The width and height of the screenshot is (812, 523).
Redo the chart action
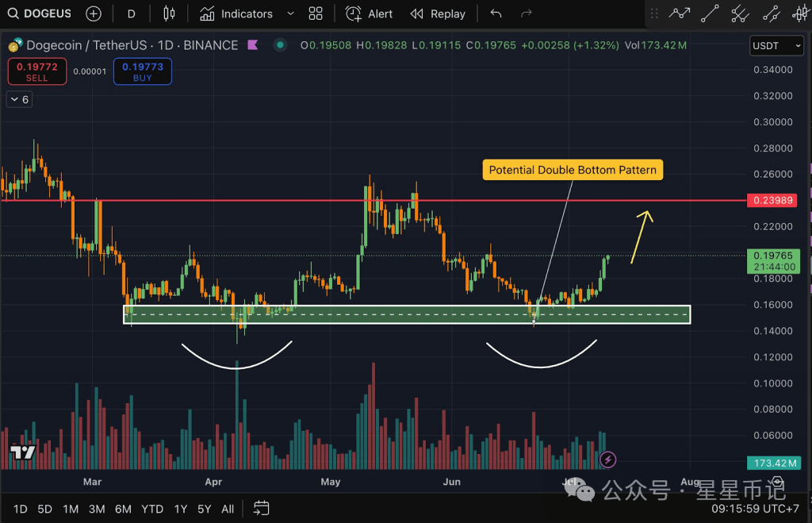click(527, 13)
